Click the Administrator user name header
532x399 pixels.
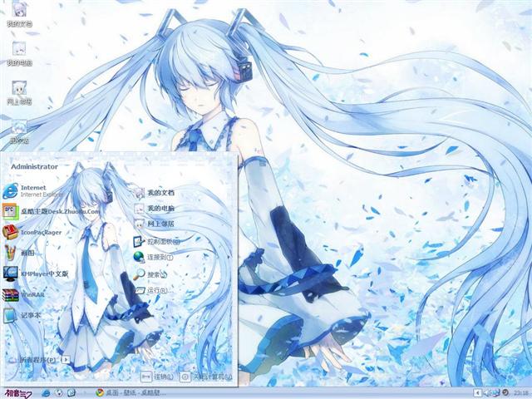(34, 166)
